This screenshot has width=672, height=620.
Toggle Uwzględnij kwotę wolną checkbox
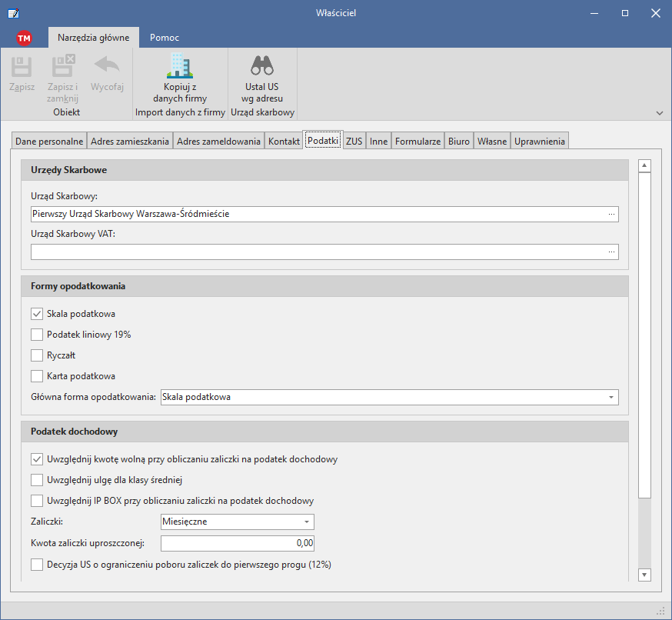pyautogui.click(x=37, y=459)
